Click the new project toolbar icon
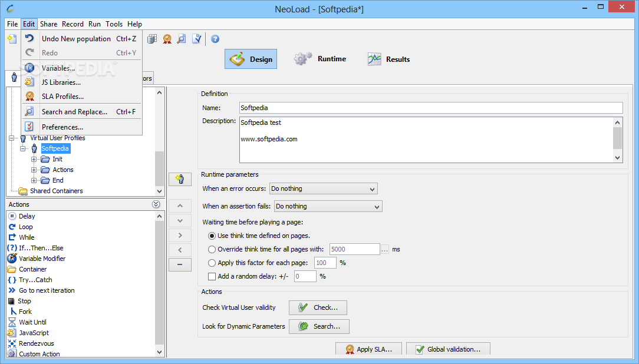This screenshot has width=639, height=364. tap(12, 39)
